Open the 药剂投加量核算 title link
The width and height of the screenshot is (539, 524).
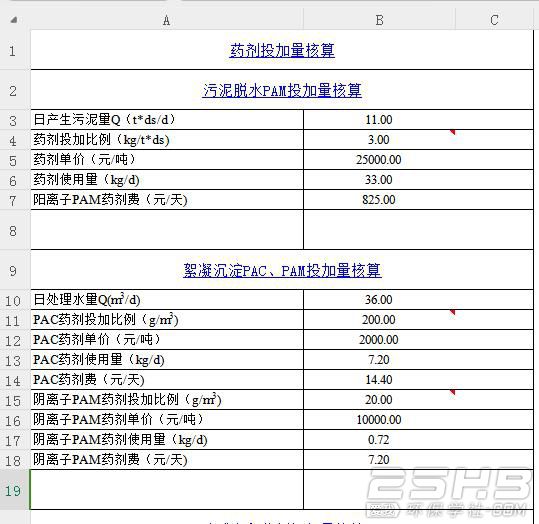click(x=282, y=51)
